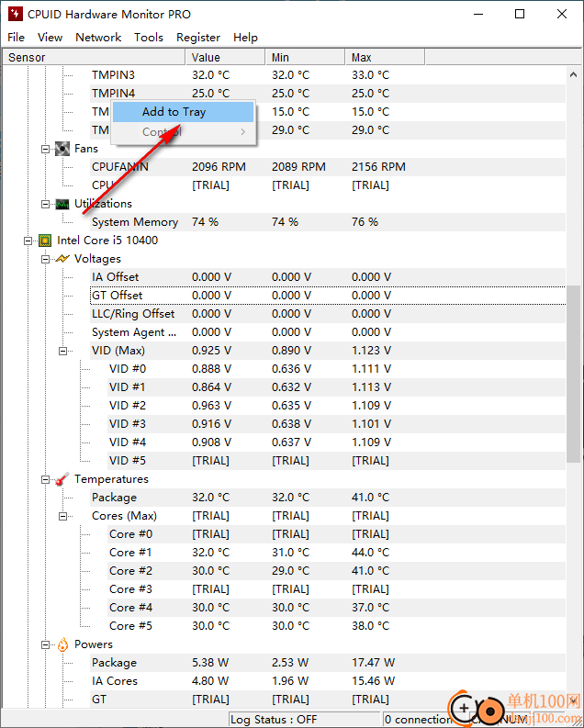
Task: Click the Value column header
Action: point(226,58)
